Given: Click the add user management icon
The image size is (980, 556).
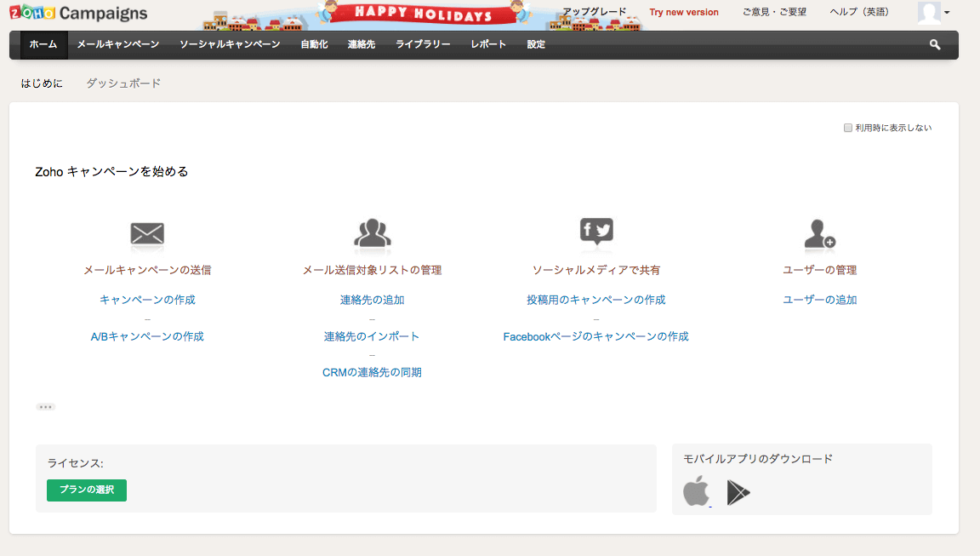Looking at the screenshot, I should [819, 234].
